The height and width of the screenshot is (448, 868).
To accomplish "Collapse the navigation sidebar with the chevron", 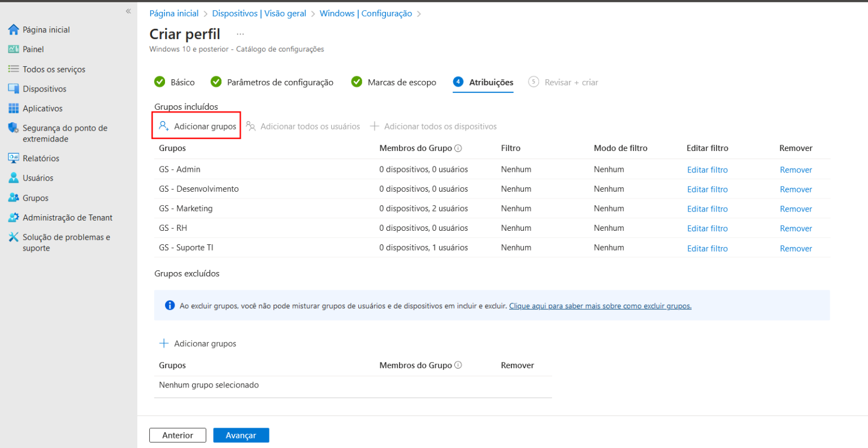I will 128,11.
